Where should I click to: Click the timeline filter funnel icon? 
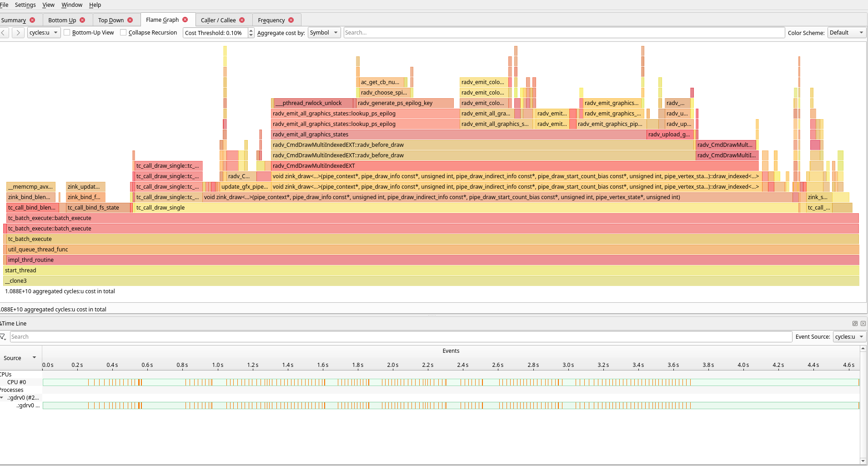coord(3,337)
